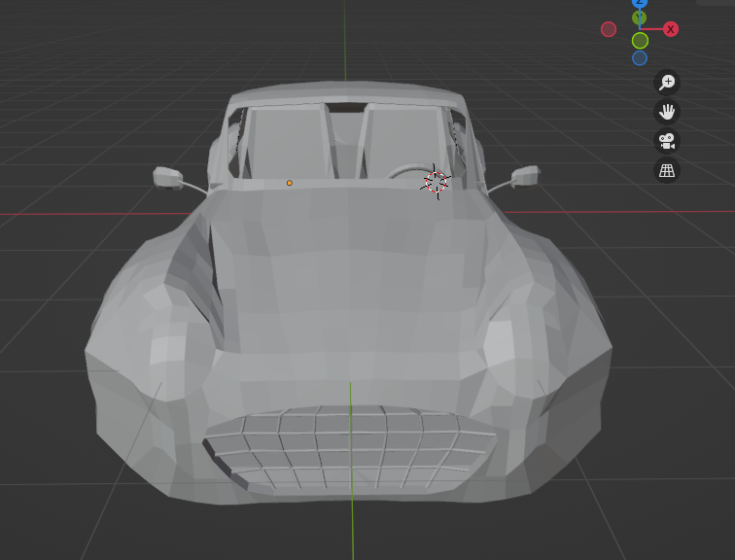Click the negative Z axis dark blue circle

(x=640, y=58)
